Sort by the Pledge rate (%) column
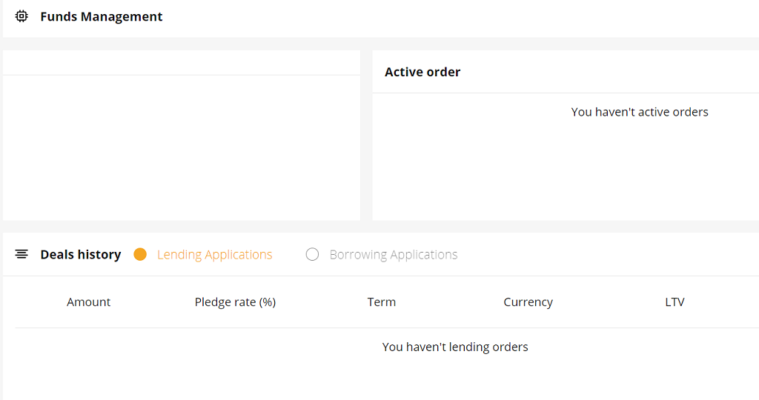Image resolution: width=759 pixels, height=400 pixels. coord(235,302)
